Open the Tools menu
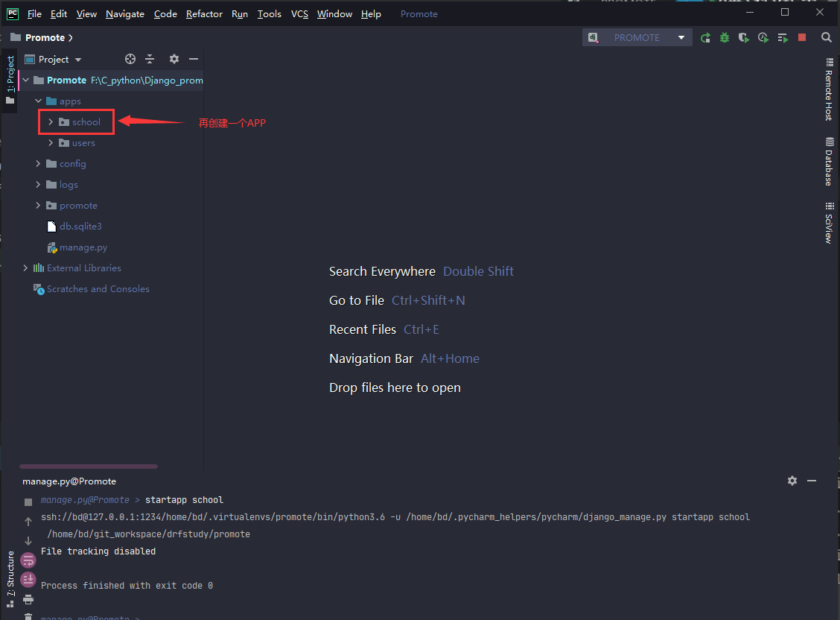Viewport: 840px width, 620px height. point(269,14)
